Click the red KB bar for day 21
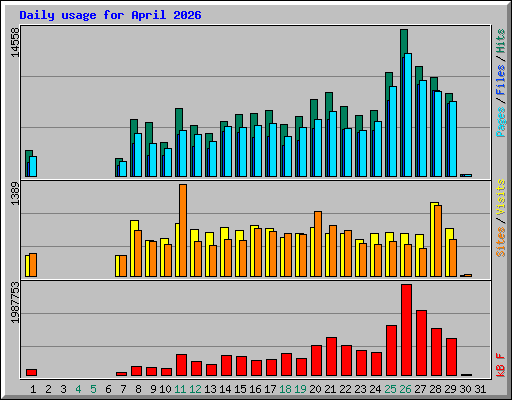The image size is (512, 400). pos(331,357)
